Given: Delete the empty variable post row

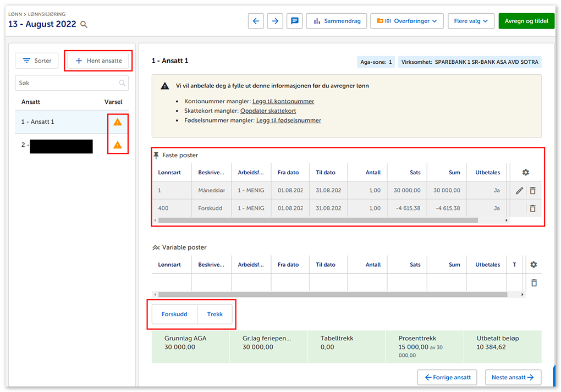Looking at the screenshot, I should pyautogui.click(x=533, y=283).
